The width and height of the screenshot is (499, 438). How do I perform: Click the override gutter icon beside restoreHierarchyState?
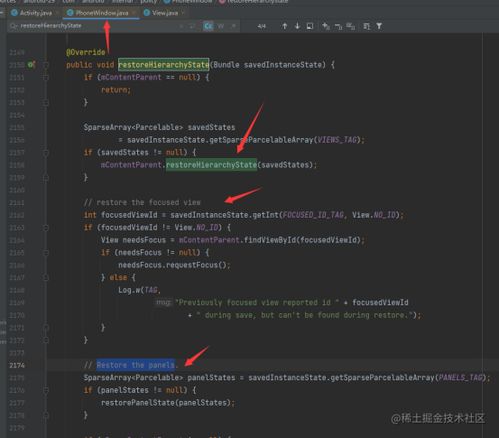[x=31, y=65]
